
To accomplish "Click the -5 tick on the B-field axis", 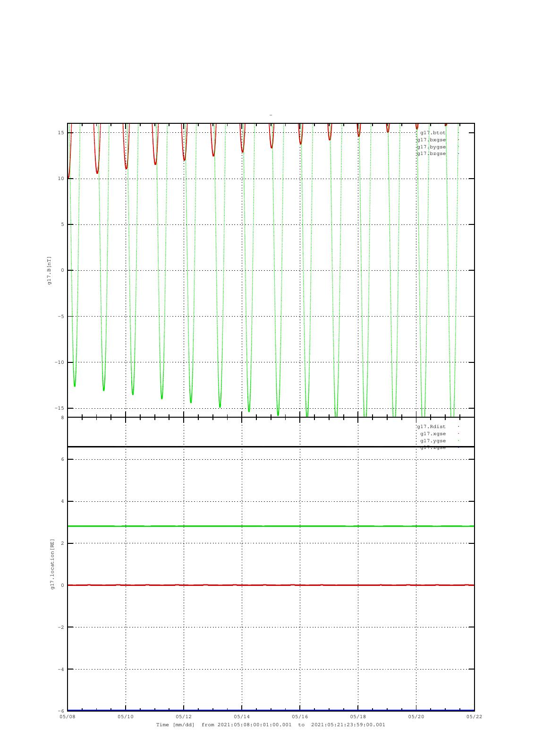I will pos(61,317).
